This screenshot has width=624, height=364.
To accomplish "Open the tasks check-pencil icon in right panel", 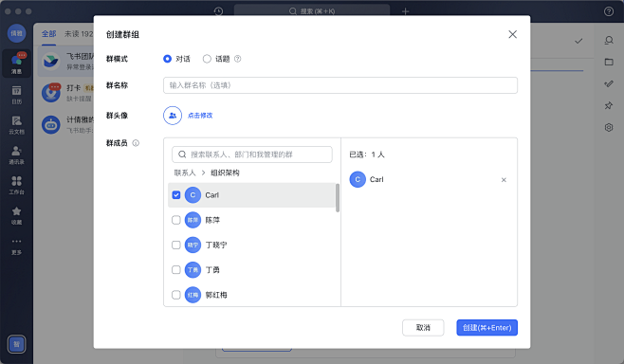I will (x=609, y=83).
